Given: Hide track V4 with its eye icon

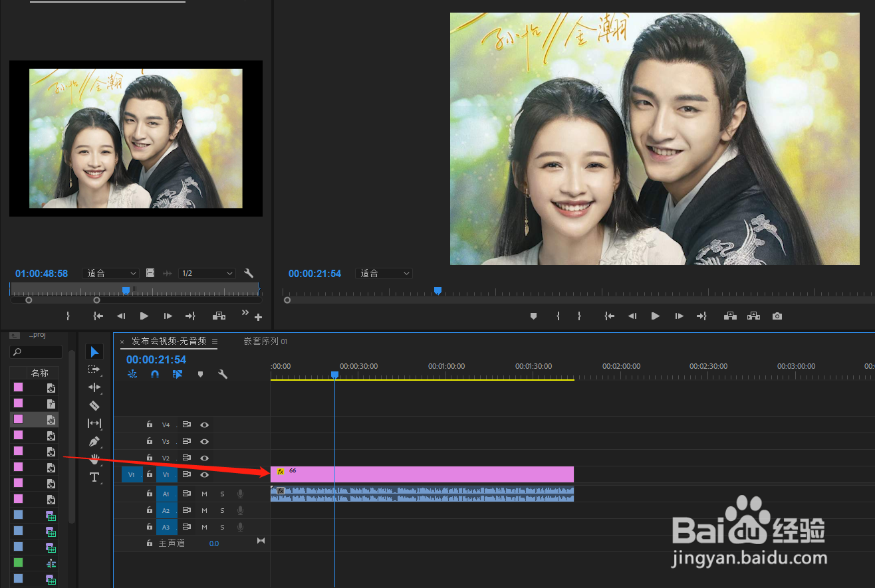Looking at the screenshot, I should point(205,425).
